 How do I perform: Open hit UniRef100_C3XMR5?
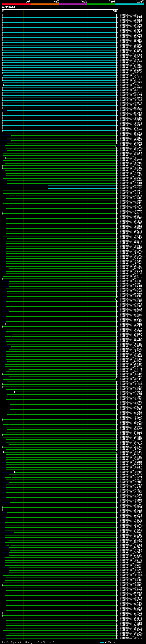point(131,203)
